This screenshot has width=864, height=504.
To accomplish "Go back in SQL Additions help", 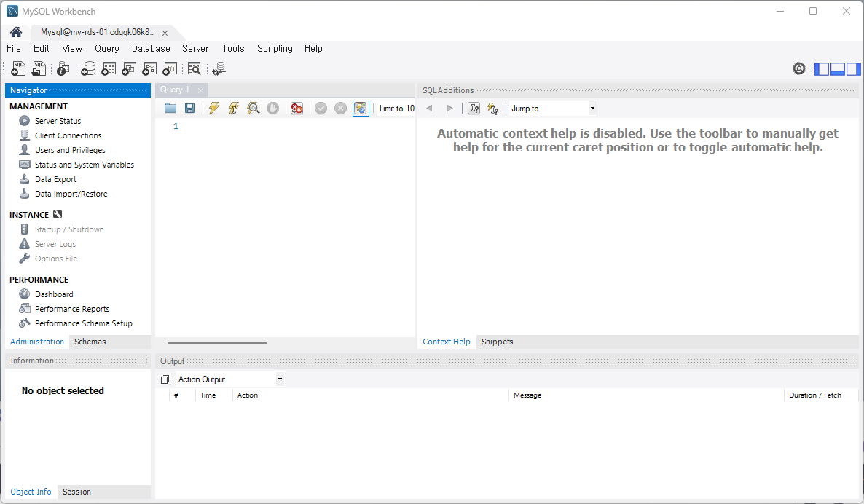I will tap(429, 108).
